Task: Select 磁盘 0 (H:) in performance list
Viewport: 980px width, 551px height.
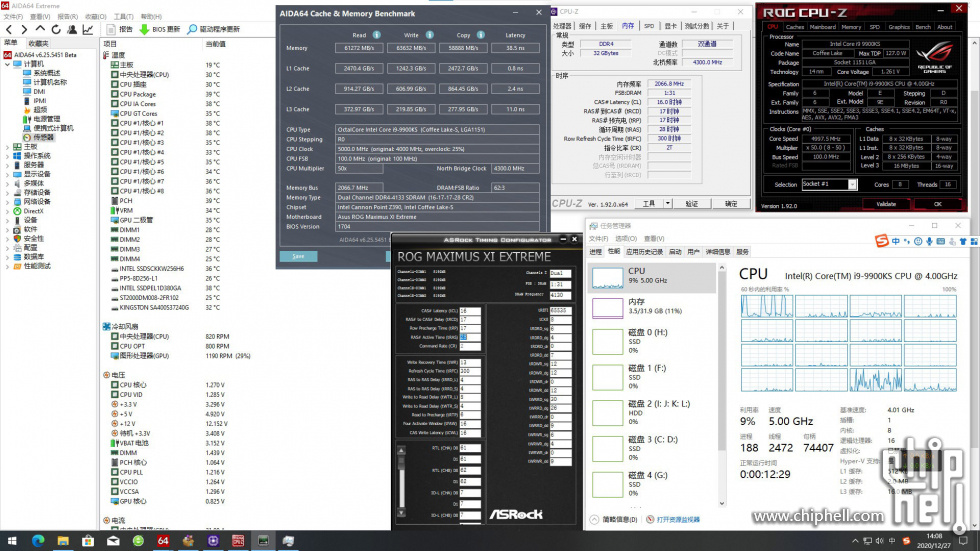Action: pos(652,341)
